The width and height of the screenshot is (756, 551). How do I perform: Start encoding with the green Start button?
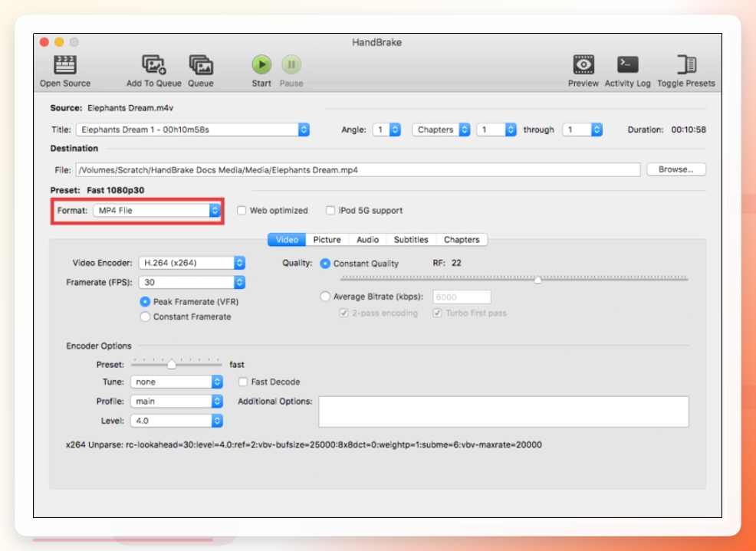[x=261, y=64]
